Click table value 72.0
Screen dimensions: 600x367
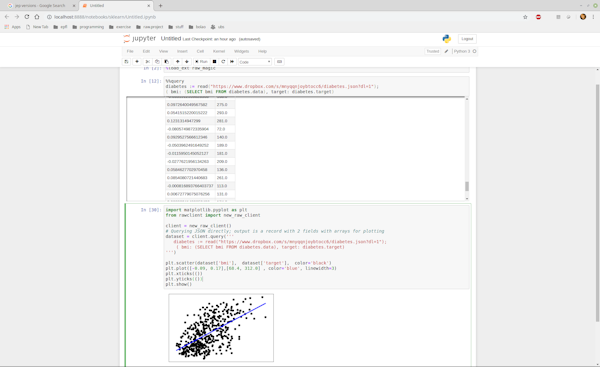click(221, 129)
